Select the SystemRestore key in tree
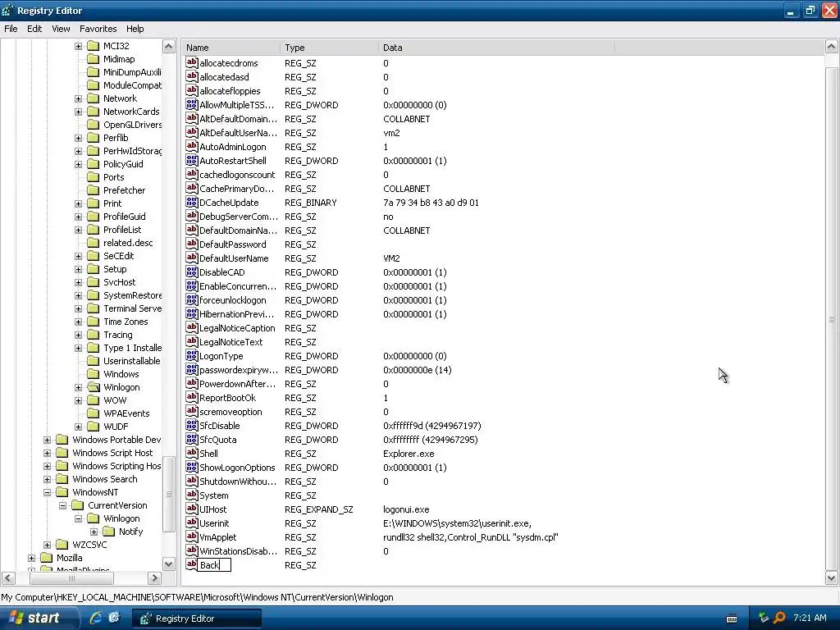 (x=132, y=295)
